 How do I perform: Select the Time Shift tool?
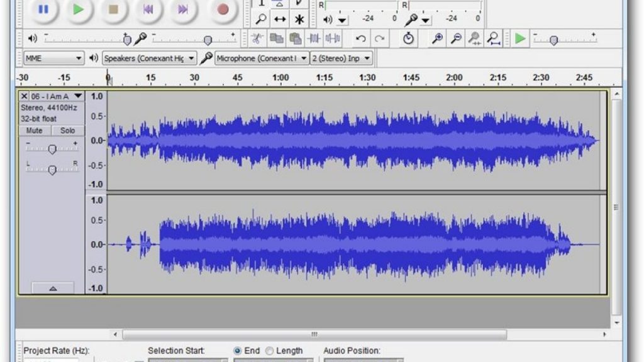click(x=280, y=19)
